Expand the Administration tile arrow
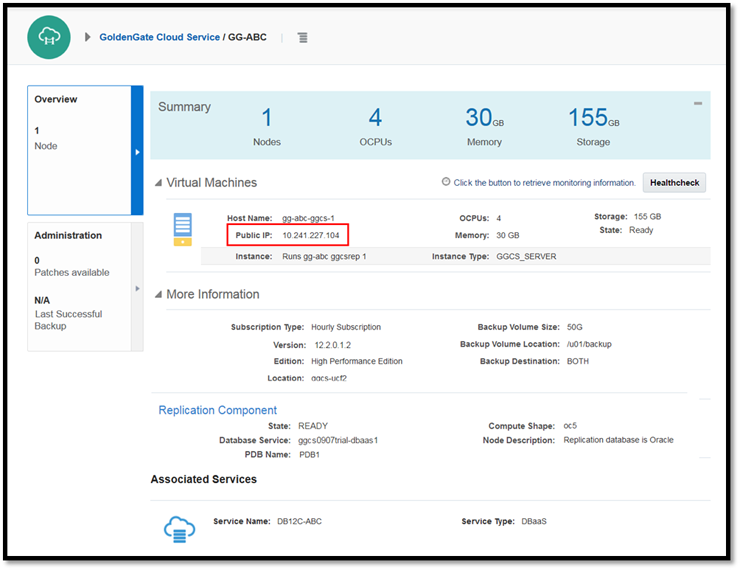 tap(138, 289)
